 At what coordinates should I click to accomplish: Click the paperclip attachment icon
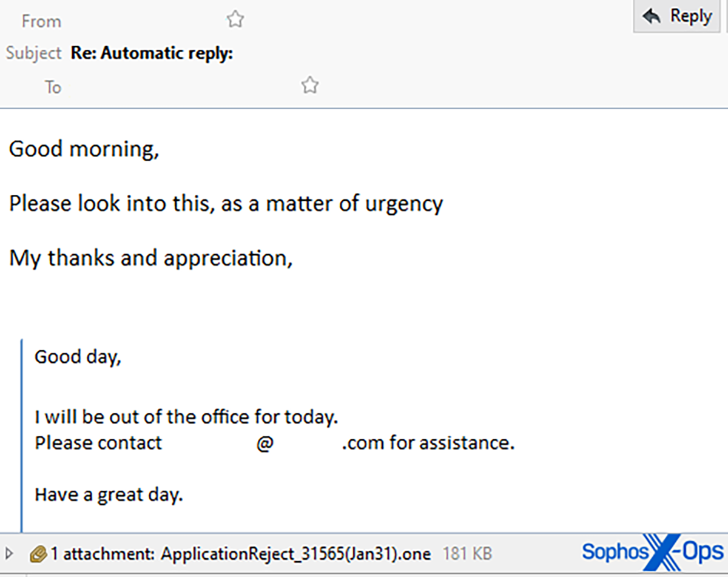[x=38, y=553]
